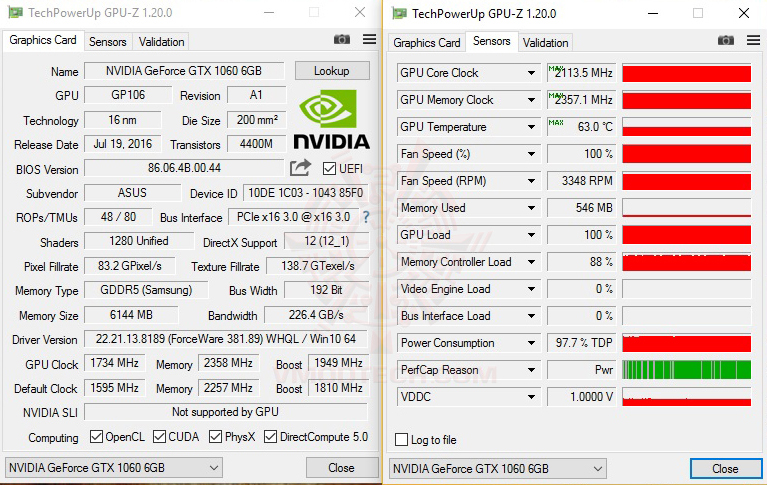Open the PerfCap Reason sensor dropdown
Screen dimensions: 767x485
(531, 370)
